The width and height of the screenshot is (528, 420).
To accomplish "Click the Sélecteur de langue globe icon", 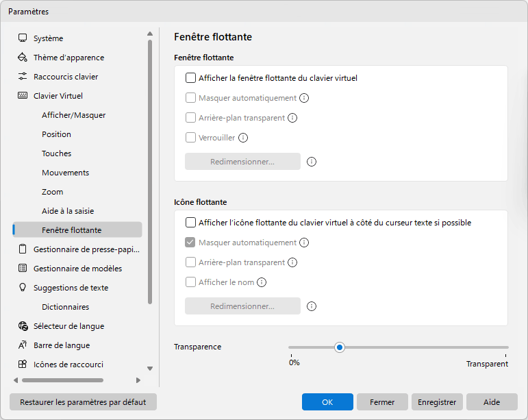I will [23, 326].
